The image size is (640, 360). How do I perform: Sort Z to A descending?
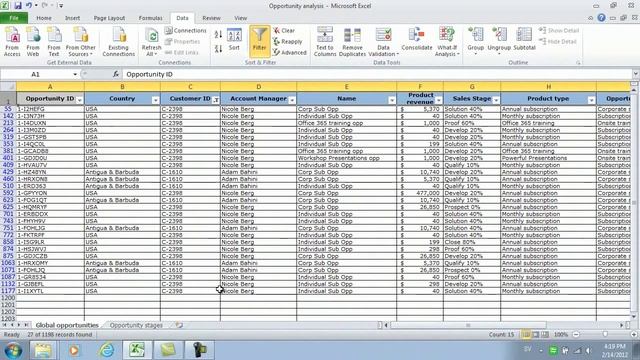(x=218, y=49)
